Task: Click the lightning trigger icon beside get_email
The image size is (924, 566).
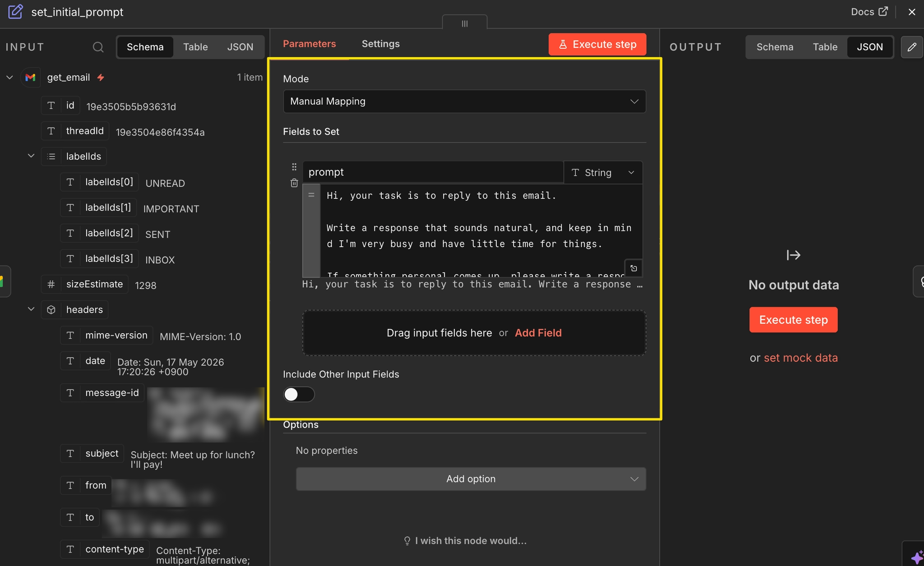Action: coord(101,77)
